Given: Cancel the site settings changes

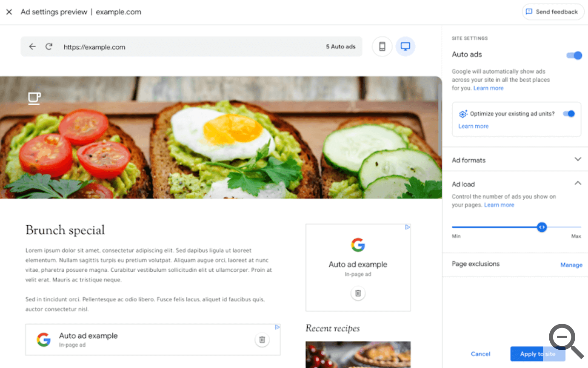Looking at the screenshot, I should click(480, 354).
